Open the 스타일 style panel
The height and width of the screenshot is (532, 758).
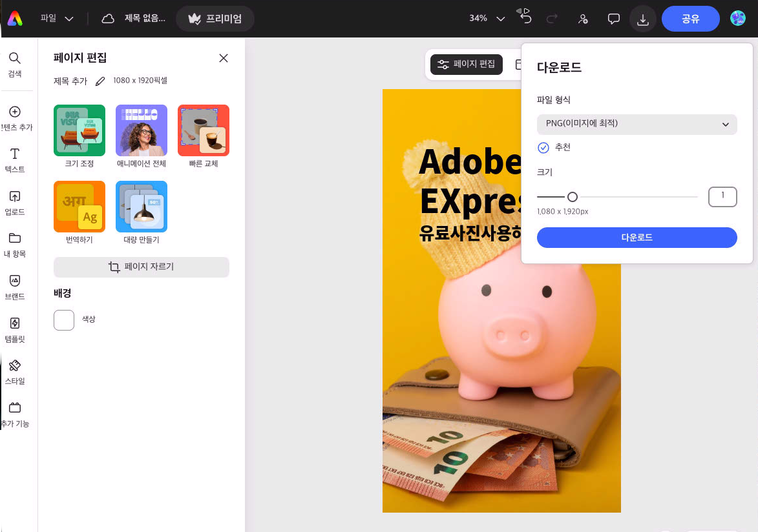tap(15, 372)
